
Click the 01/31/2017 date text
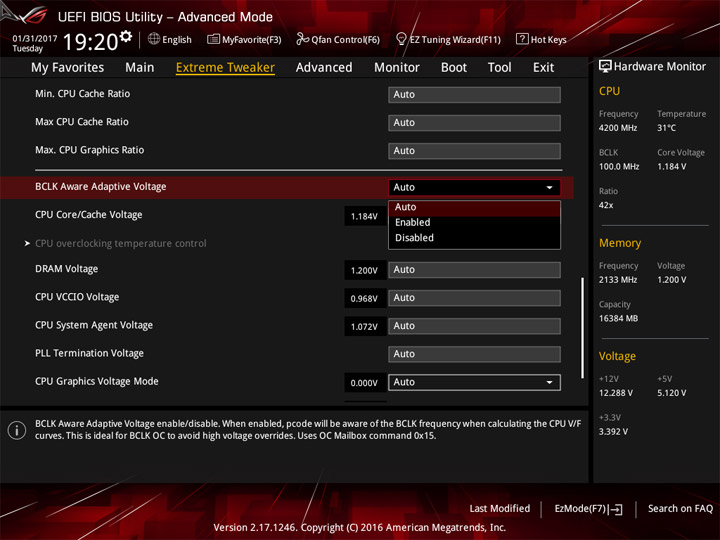(34, 39)
